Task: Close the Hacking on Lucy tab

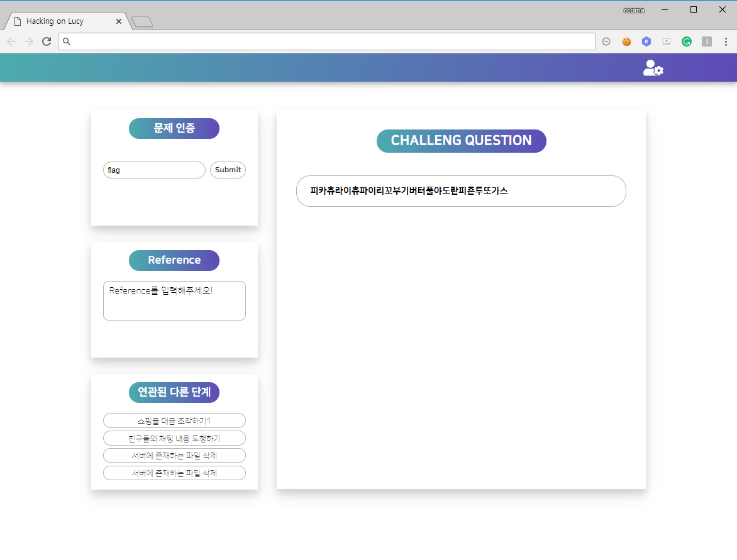Action: (x=119, y=21)
